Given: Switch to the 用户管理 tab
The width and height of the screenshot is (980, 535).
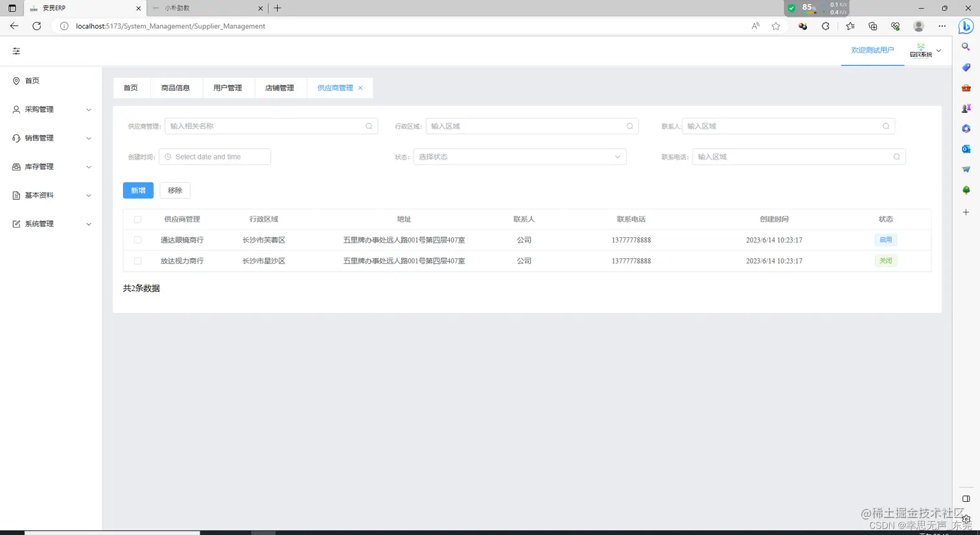Looking at the screenshot, I should click(227, 88).
